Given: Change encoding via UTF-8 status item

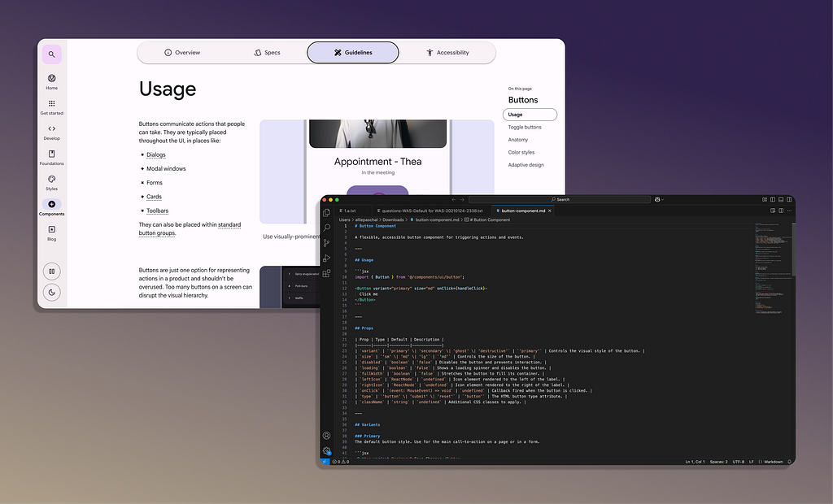Looking at the screenshot, I should point(739,462).
